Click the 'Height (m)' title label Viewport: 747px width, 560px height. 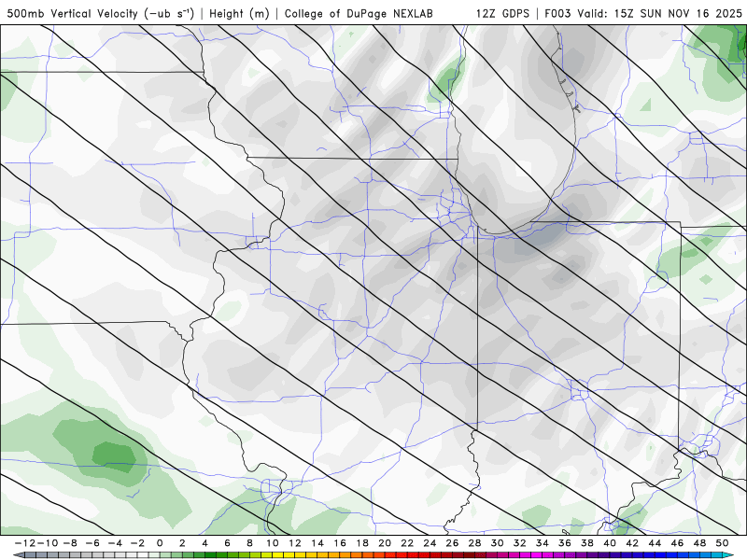239,13
